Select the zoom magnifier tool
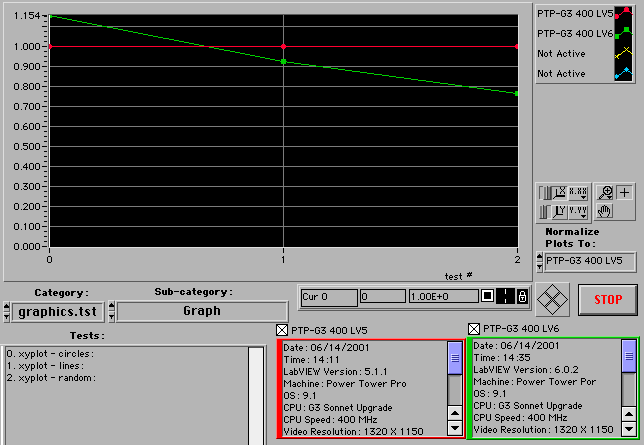The image size is (644, 445). coord(605,193)
